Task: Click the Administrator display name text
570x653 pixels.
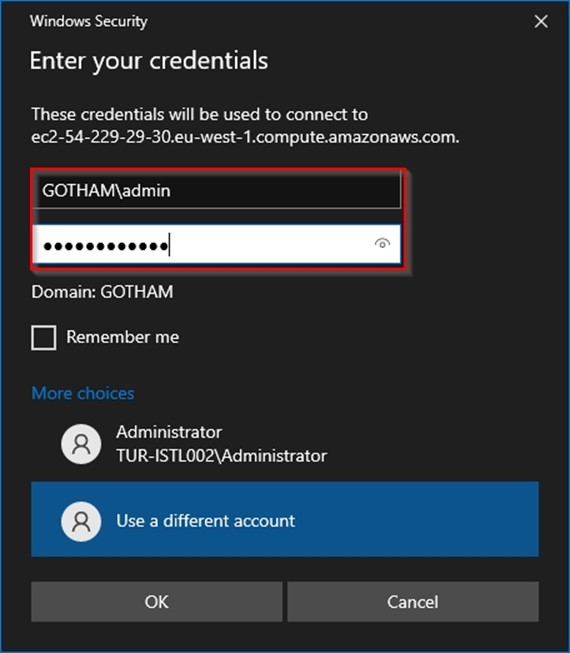Action: (x=169, y=432)
